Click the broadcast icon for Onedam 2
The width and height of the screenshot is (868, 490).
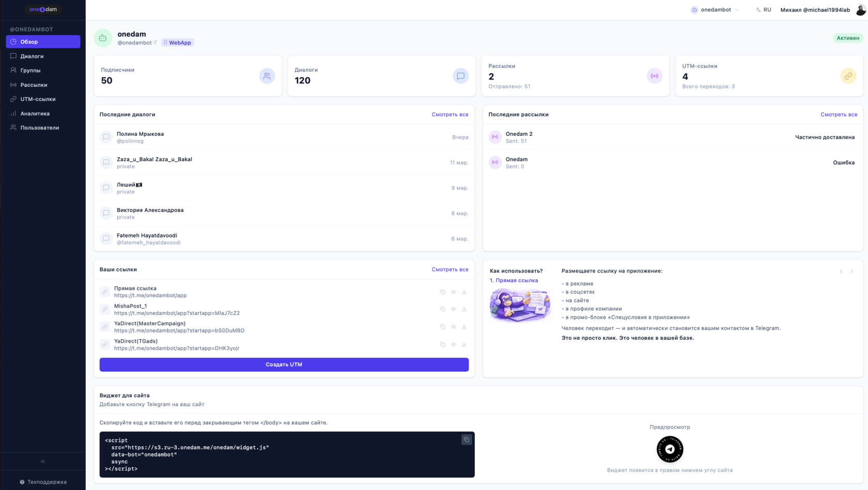coord(495,137)
